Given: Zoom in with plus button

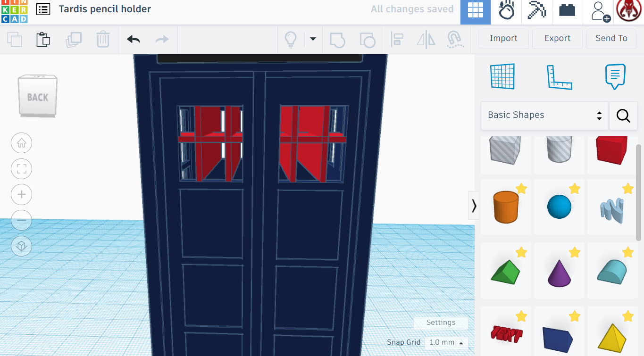Looking at the screenshot, I should tap(21, 194).
